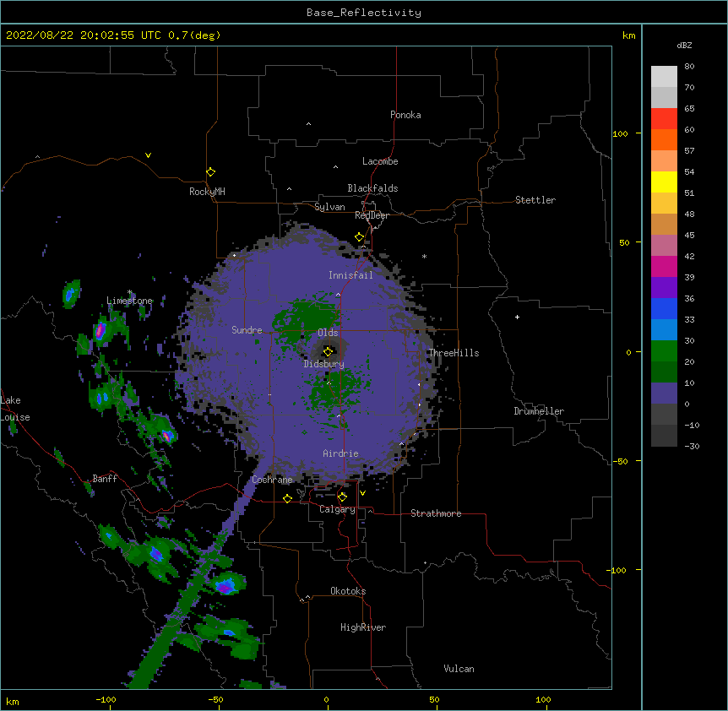
Task: Click the yellow diamond marker south of RedDeer
Action: (x=359, y=237)
